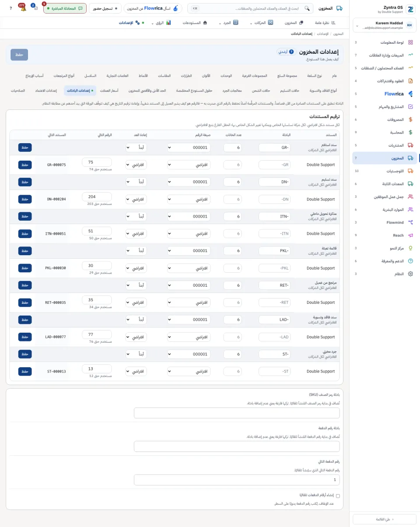Switch to the مجموعة السلع settings tab

[x=287, y=76]
